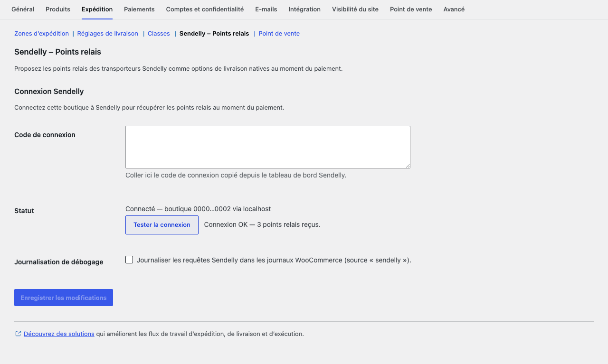The height and width of the screenshot is (364, 608).
Task: Click the textarea resize handle corner
Action: click(407, 165)
